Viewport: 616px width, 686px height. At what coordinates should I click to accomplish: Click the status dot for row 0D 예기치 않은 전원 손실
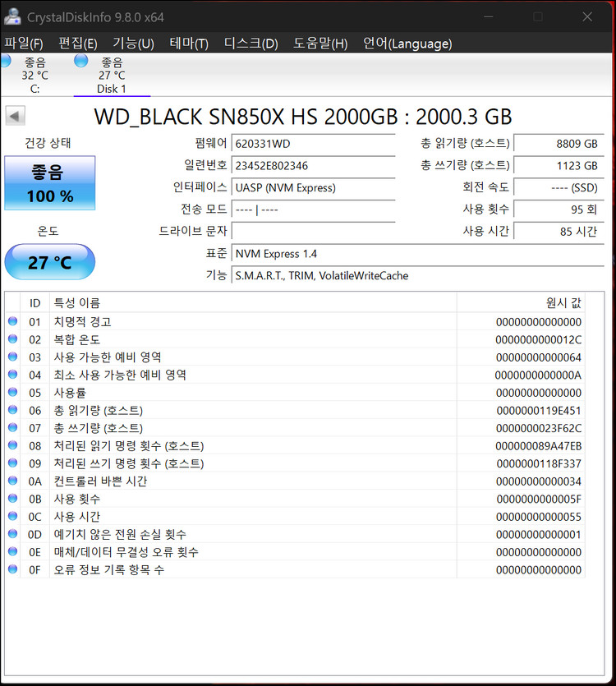pyautogui.click(x=12, y=534)
